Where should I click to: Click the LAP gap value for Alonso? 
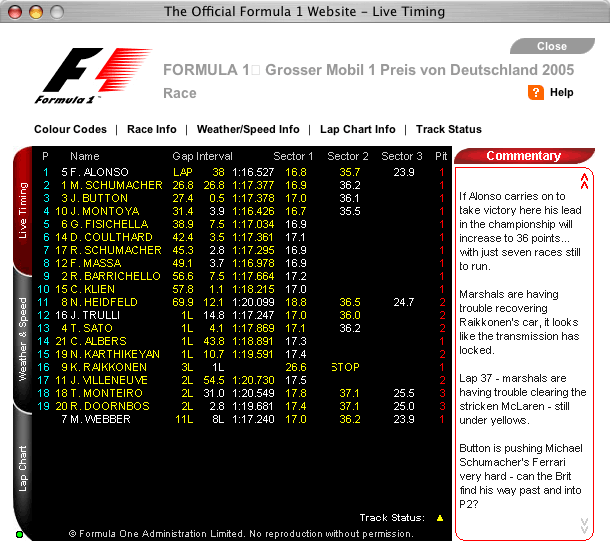coord(183,172)
